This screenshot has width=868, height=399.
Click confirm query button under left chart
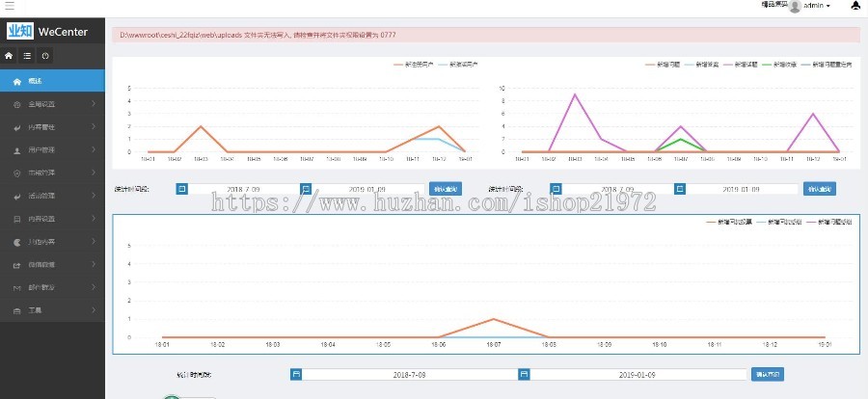click(445, 189)
